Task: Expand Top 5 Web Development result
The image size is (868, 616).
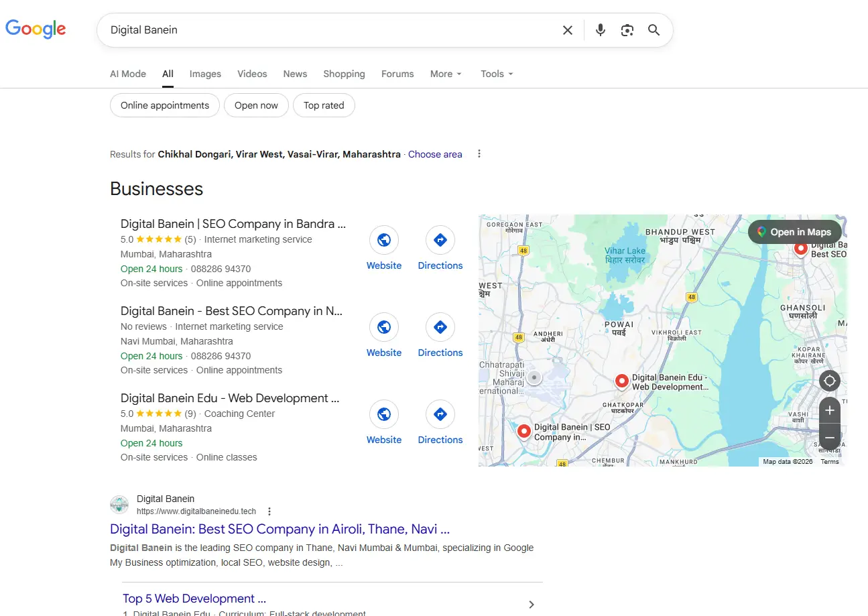Action: (x=531, y=604)
